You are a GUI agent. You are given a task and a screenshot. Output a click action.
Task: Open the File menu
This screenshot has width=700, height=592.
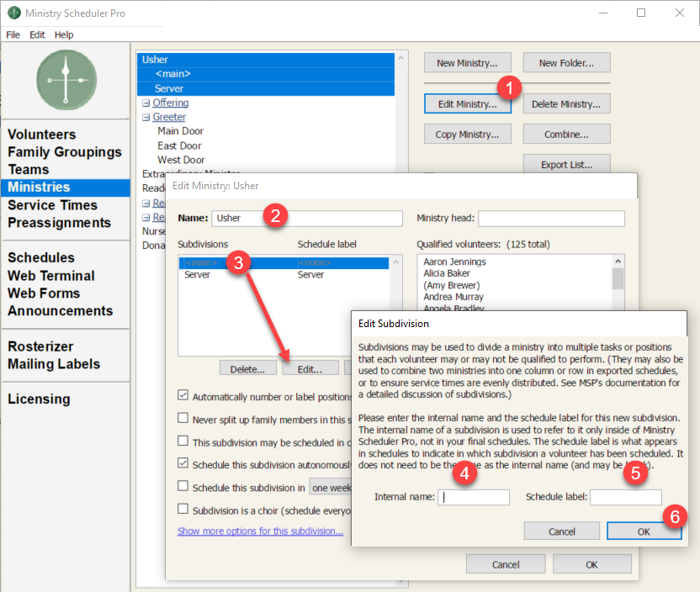(x=13, y=34)
